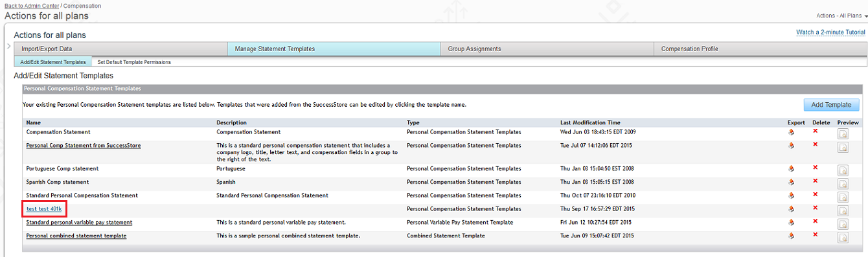Open the test test 401k template
Screen dimensions: 868x257
(x=44, y=208)
